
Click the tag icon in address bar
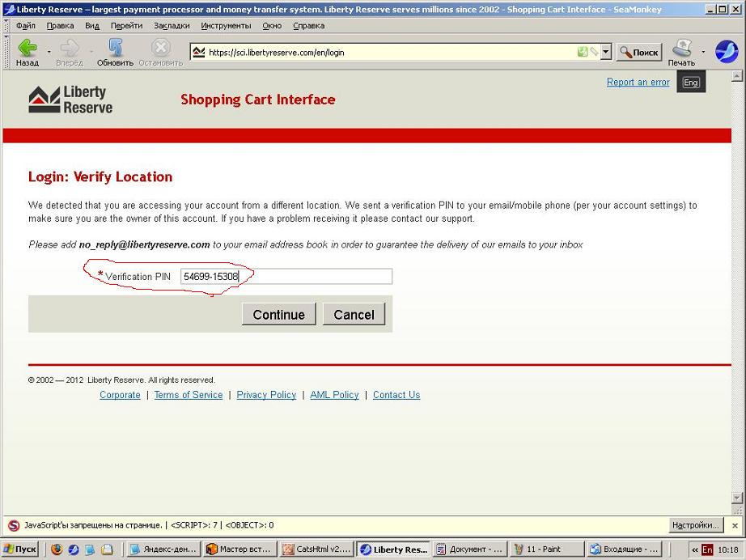click(594, 52)
